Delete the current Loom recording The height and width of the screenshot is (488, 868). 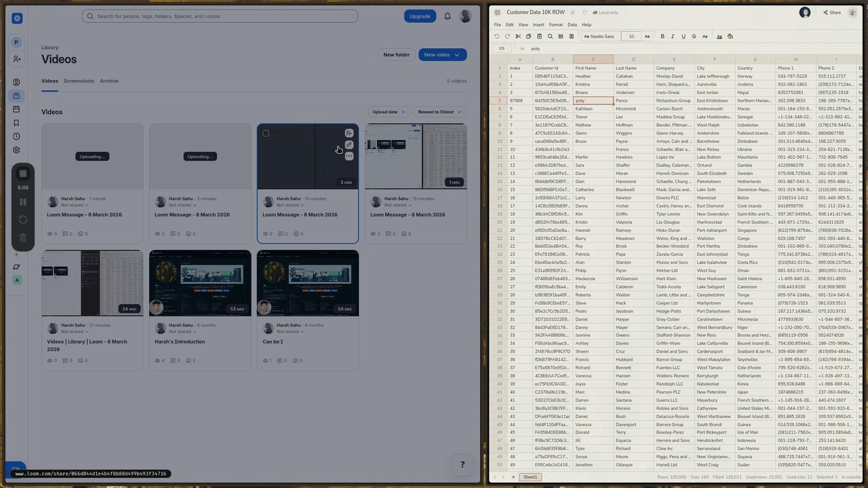click(x=22, y=238)
